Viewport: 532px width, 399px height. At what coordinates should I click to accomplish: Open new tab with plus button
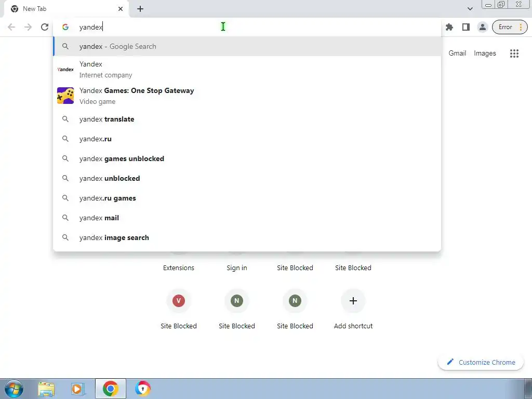click(140, 9)
